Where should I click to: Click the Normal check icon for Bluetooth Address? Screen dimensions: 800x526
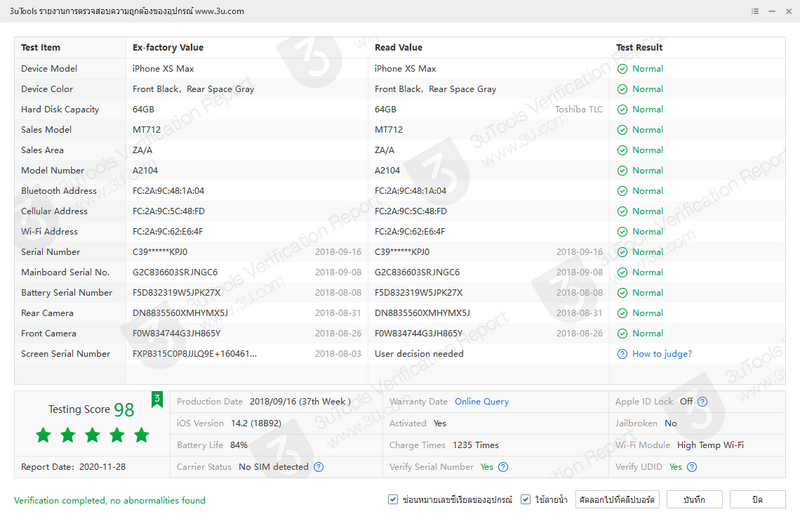point(622,191)
